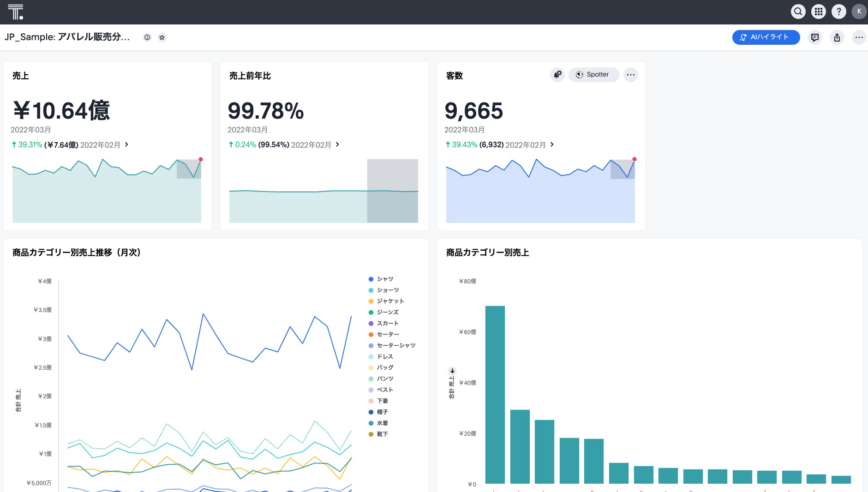Image resolution: width=868 pixels, height=492 pixels.
Task: Expand the 客数 comparison chevron
Action: [552, 145]
